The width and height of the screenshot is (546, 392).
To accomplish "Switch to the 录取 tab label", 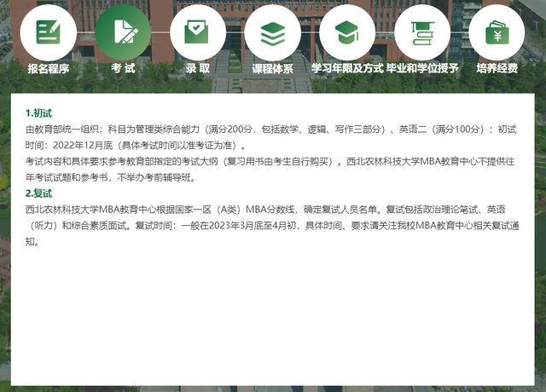I will pos(198,68).
